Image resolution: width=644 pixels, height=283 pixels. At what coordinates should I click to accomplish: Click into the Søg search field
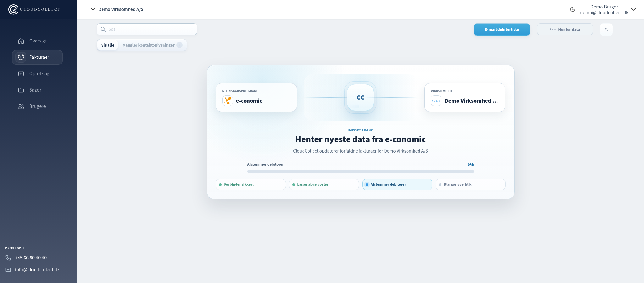coord(147,29)
